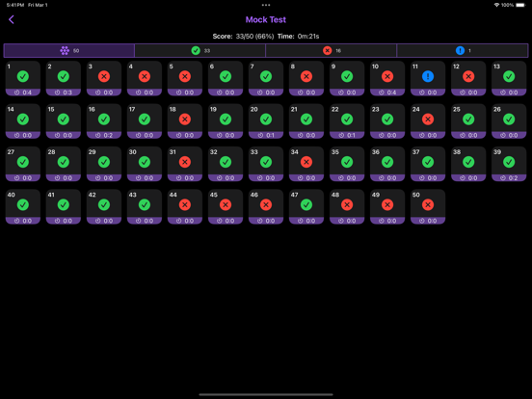Screen dimensions: 532x399
Task: Tap the green check on question 47
Action: point(306,204)
